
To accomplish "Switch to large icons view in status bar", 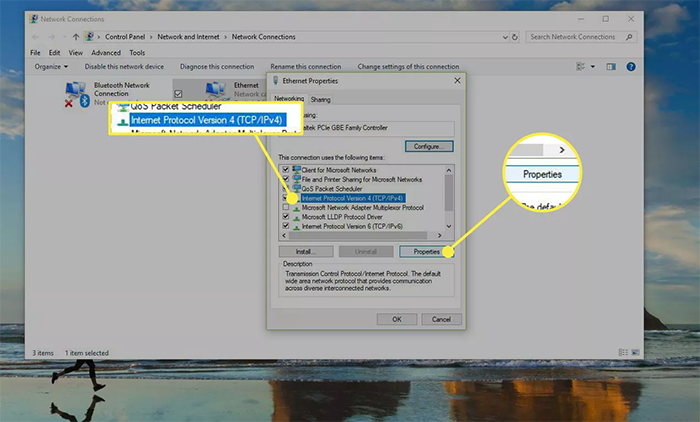I will point(635,352).
